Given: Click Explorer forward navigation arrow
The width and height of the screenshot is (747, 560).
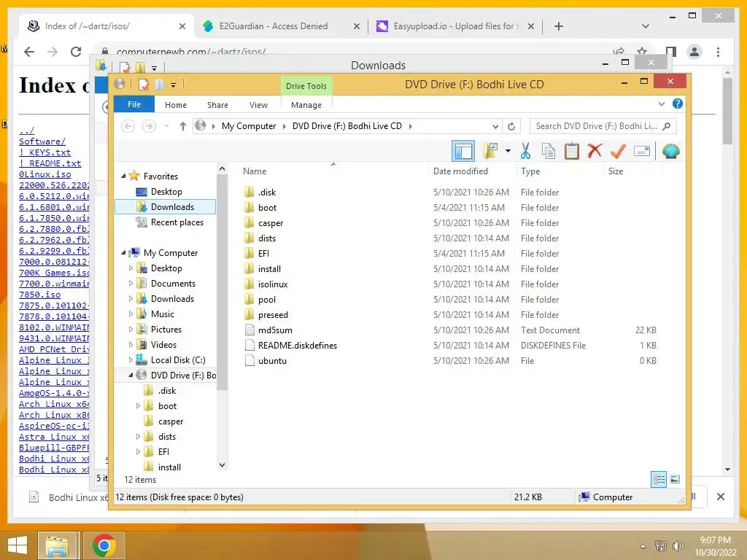Looking at the screenshot, I should [x=149, y=126].
